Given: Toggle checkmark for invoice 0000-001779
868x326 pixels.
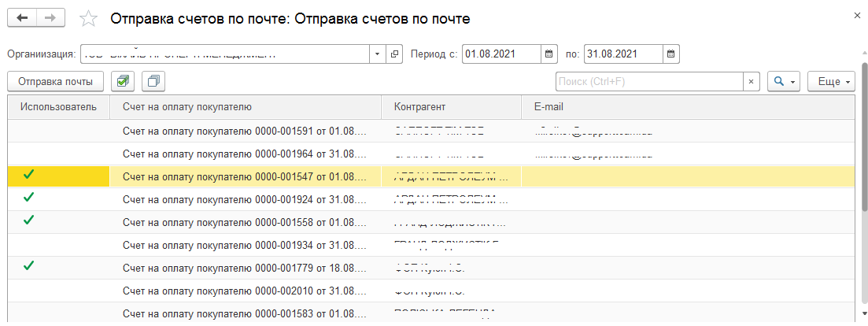Looking at the screenshot, I should pos(29,266).
